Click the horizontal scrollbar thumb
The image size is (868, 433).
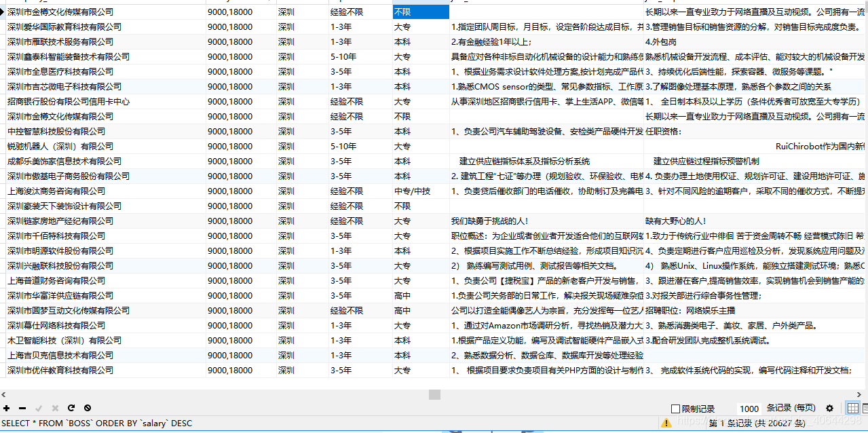[x=434, y=394]
